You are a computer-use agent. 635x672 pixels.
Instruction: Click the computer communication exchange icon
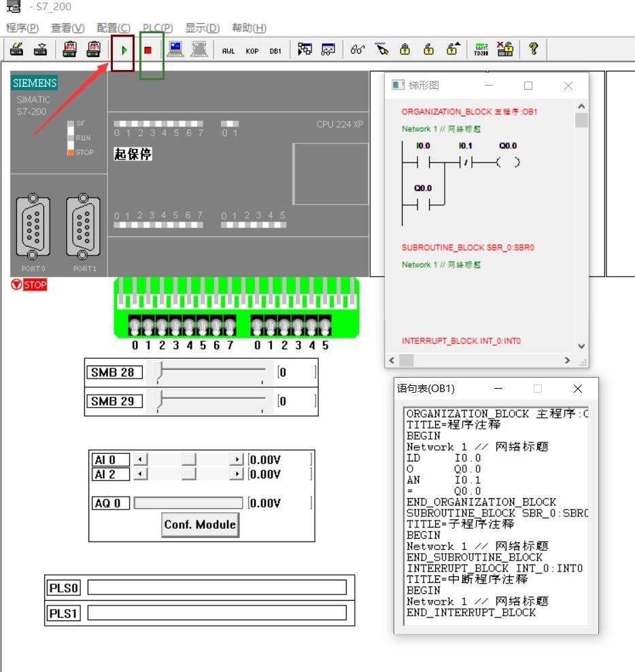tap(175, 50)
